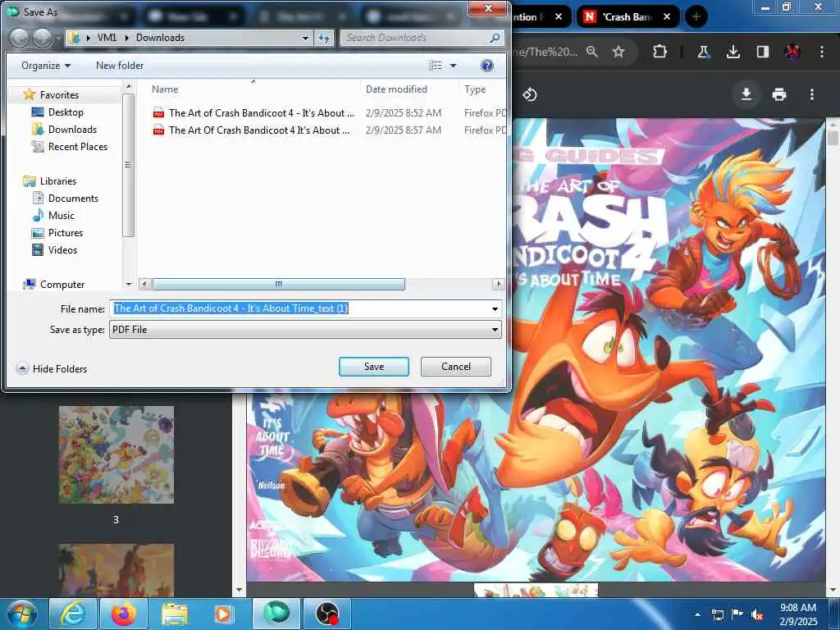Click Hide Folders toggle button

point(52,368)
